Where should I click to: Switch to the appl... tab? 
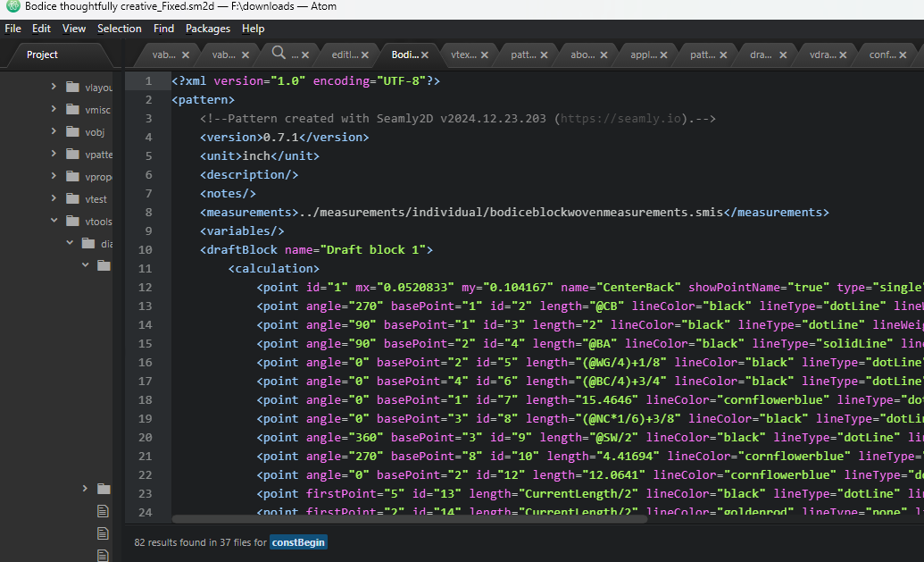coord(643,55)
